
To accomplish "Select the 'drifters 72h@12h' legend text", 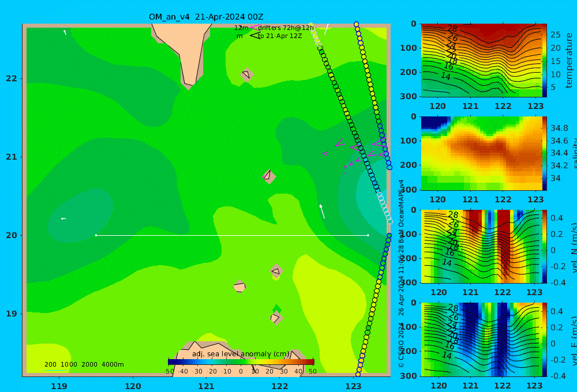I will click(286, 28).
